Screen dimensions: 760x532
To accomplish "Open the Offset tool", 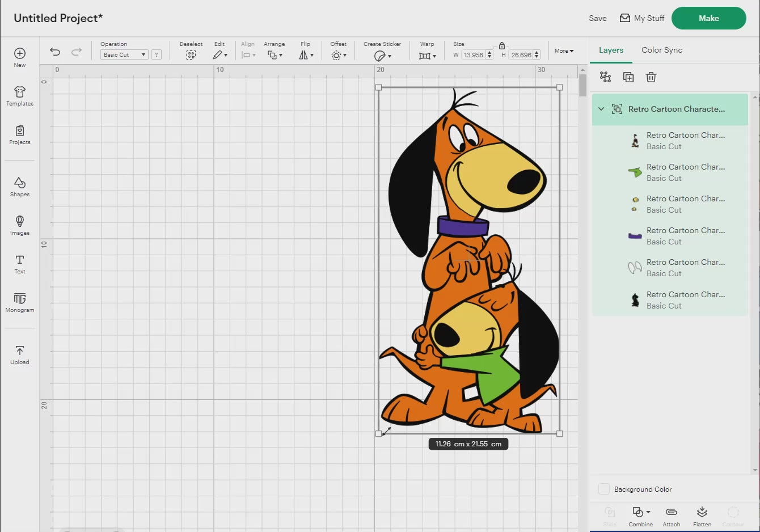I will pos(339,55).
